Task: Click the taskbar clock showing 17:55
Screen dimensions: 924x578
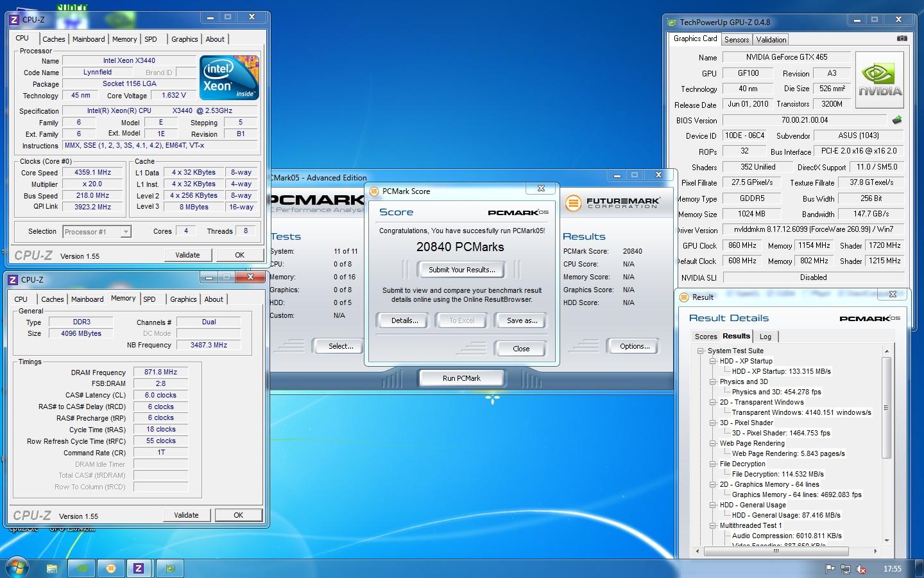Action: coord(892,568)
